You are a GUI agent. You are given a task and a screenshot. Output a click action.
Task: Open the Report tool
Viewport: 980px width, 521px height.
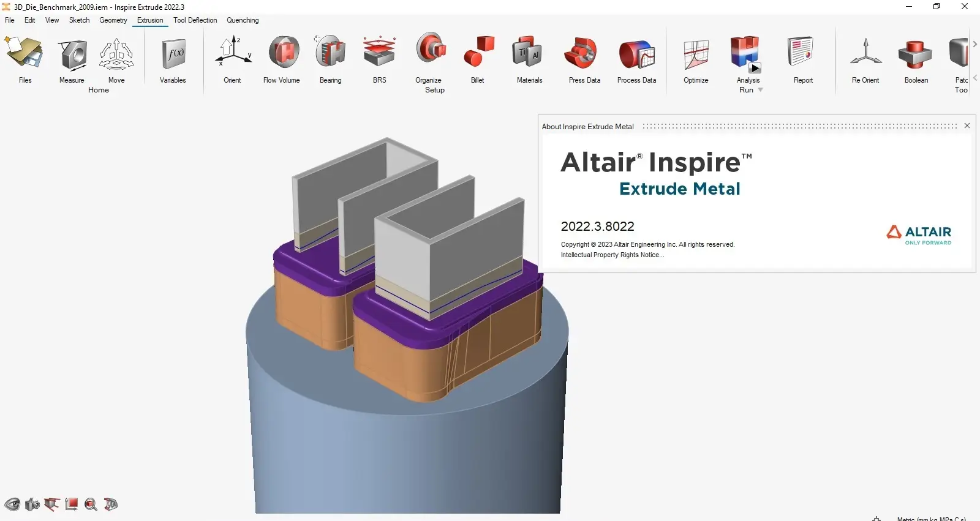(x=801, y=53)
